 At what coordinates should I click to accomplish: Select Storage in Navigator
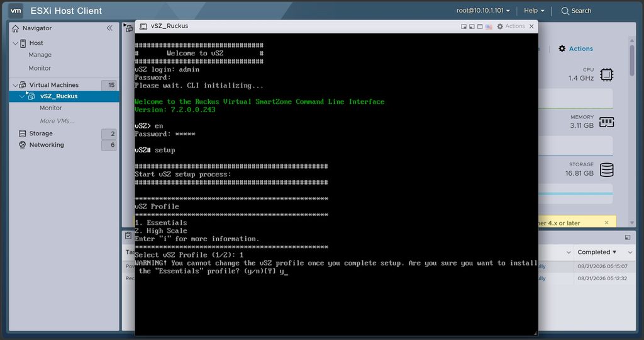point(41,133)
